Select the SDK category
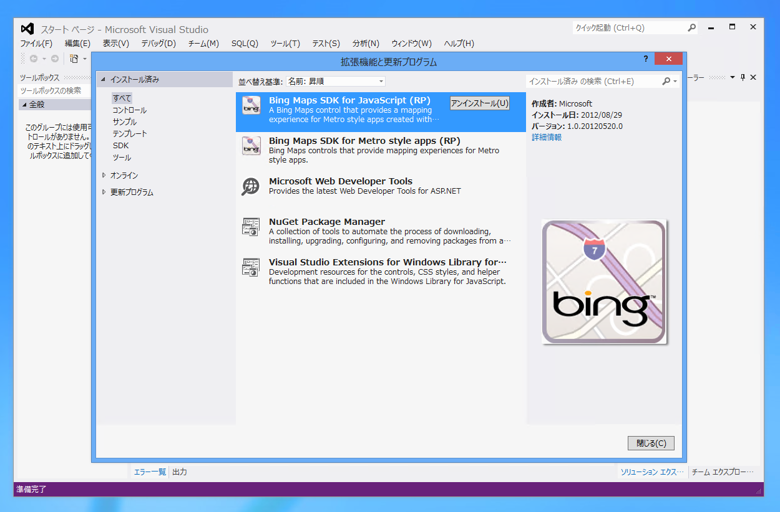 [120, 146]
